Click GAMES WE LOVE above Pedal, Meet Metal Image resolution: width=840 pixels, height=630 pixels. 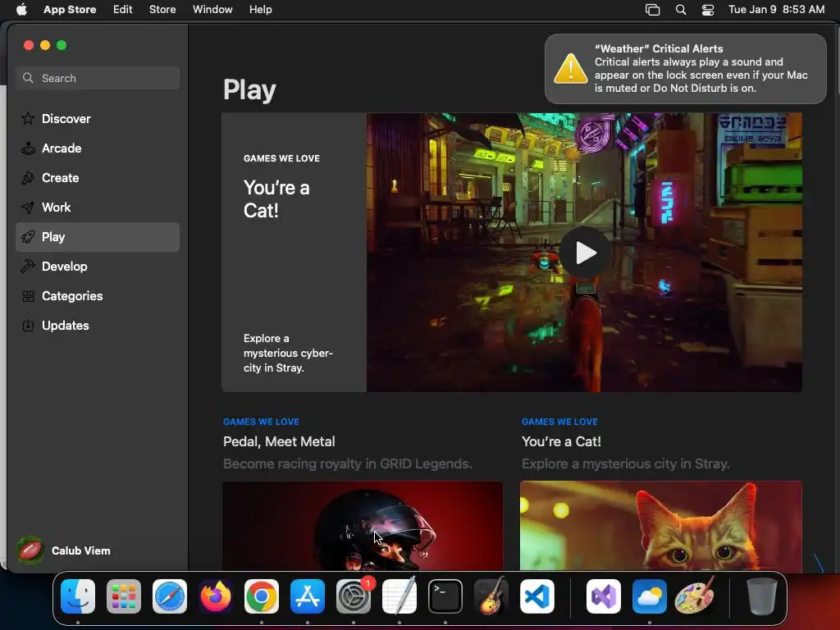261,422
